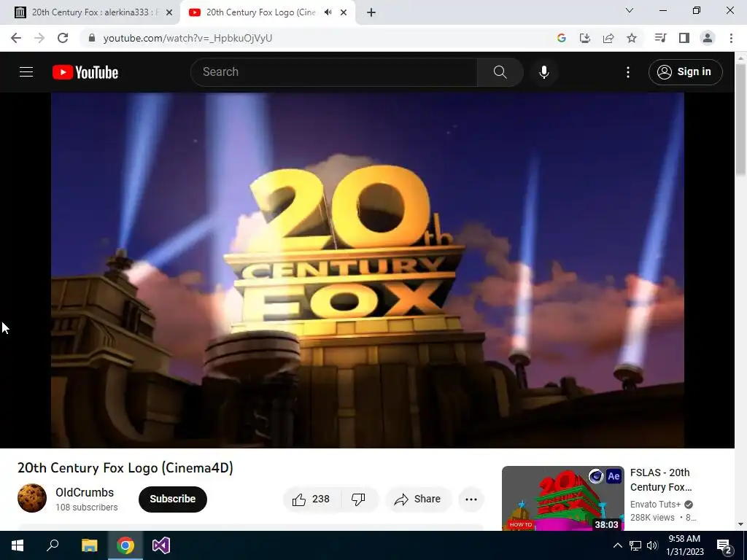Close the YouTube video tab

pyautogui.click(x=344, y=13)
